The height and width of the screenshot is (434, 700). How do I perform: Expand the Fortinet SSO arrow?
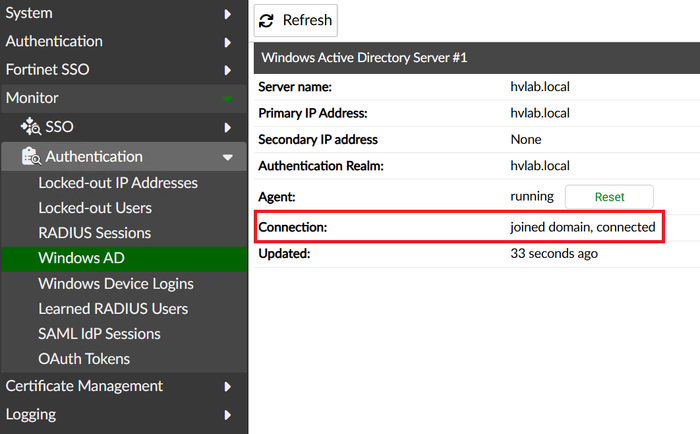click(x=228, y=71)
